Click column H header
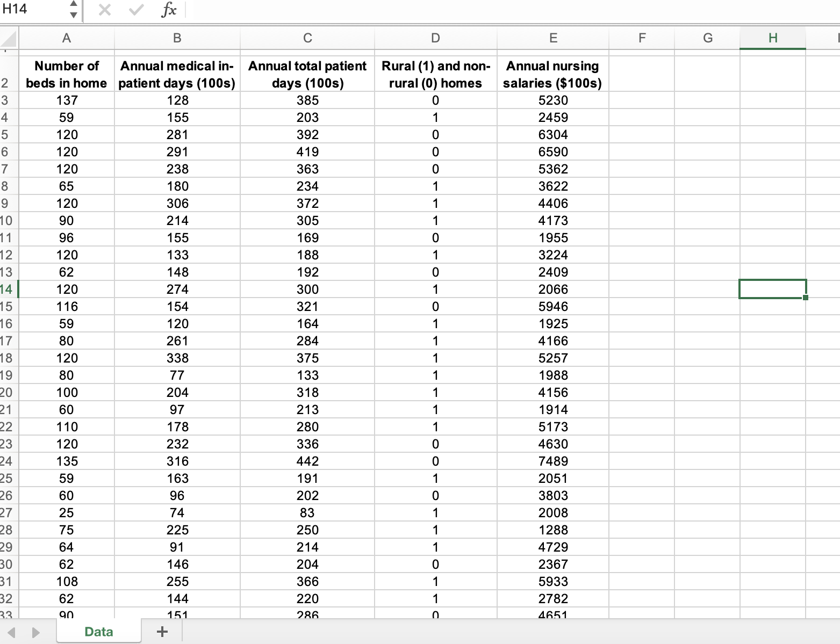Viewport: 840px width, 644px height. click(772, 38)
